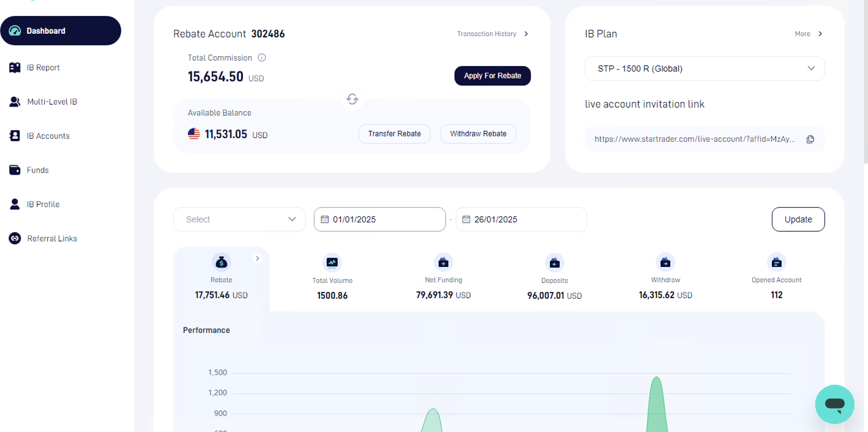Click rebate account number 302486

(268, 34)
